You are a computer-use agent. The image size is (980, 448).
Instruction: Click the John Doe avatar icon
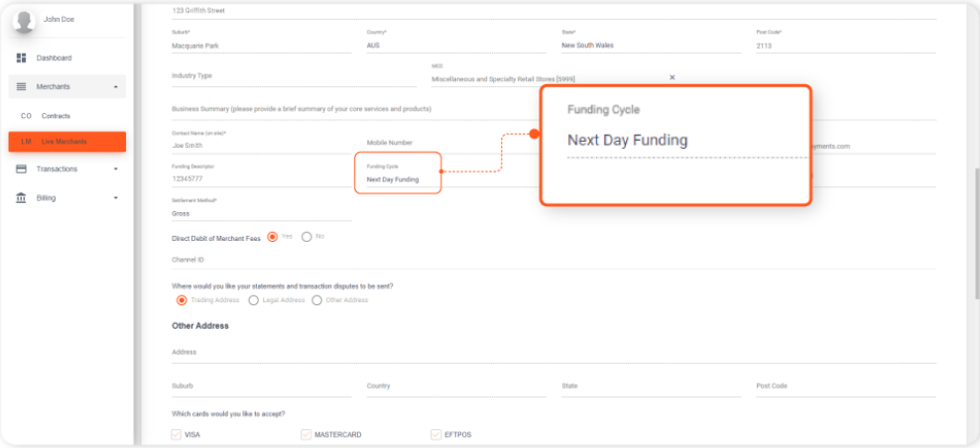click(24, 21)
